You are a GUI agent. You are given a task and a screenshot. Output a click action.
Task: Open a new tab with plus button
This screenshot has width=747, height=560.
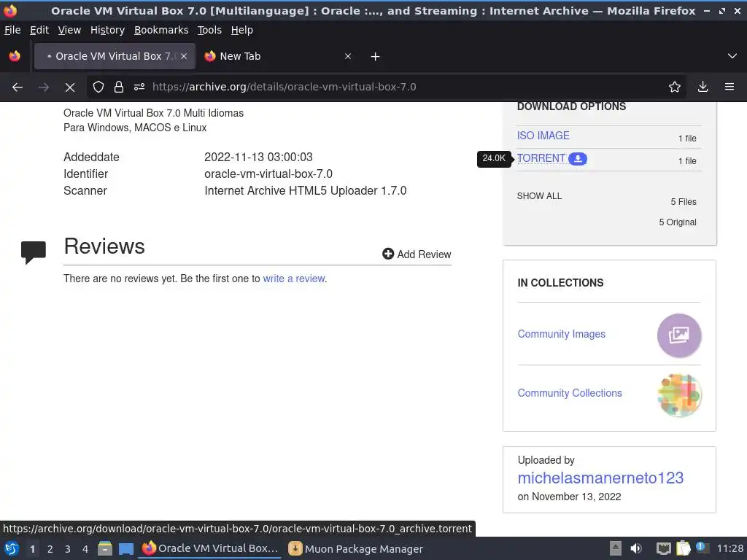(376, 57)
